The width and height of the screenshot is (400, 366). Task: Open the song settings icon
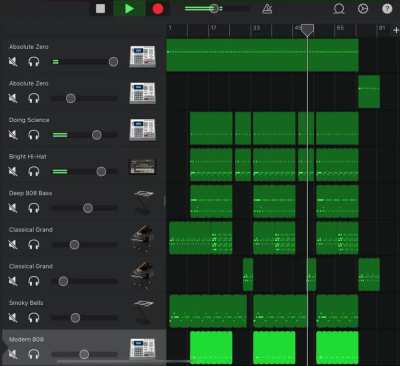363,9
